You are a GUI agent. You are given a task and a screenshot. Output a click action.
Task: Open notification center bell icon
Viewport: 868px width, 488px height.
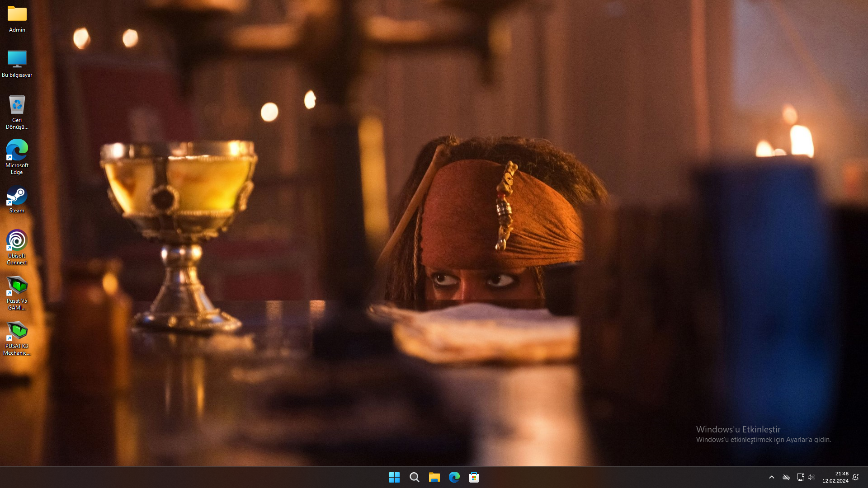click(855, 477)
